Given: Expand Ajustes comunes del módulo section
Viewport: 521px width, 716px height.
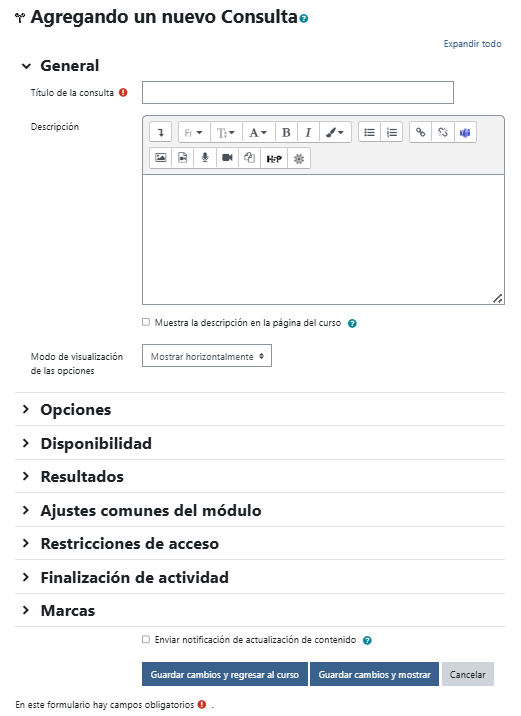Looking at the screenshot, I should click(x=26, y=510).
